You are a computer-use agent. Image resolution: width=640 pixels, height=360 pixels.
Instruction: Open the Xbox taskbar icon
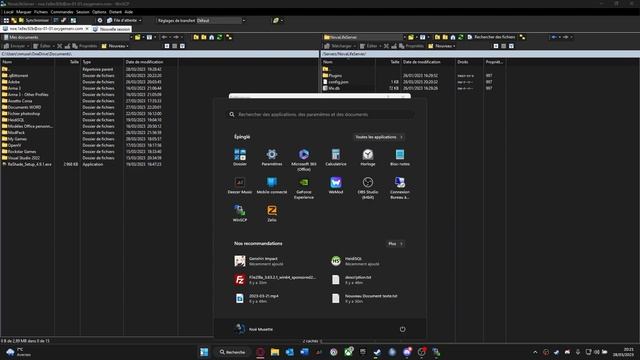click(x=348, y=352)
